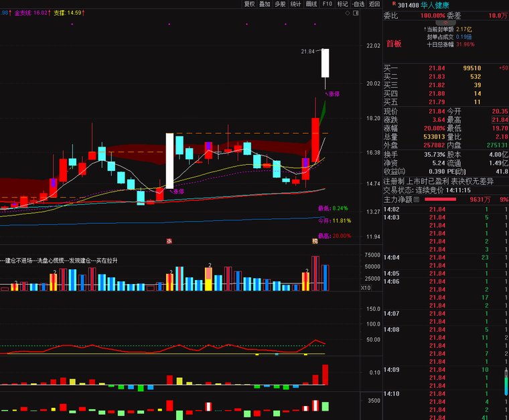
Task: Toggle the panel layout icon beside diamond
Action: (x=355, y=13)
